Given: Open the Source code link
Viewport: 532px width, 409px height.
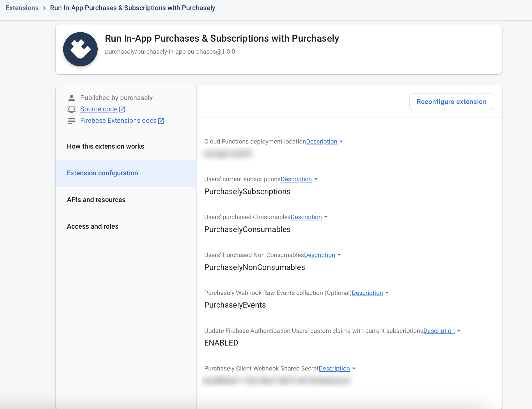Looking at the screenshot, I should pos(99,109).
